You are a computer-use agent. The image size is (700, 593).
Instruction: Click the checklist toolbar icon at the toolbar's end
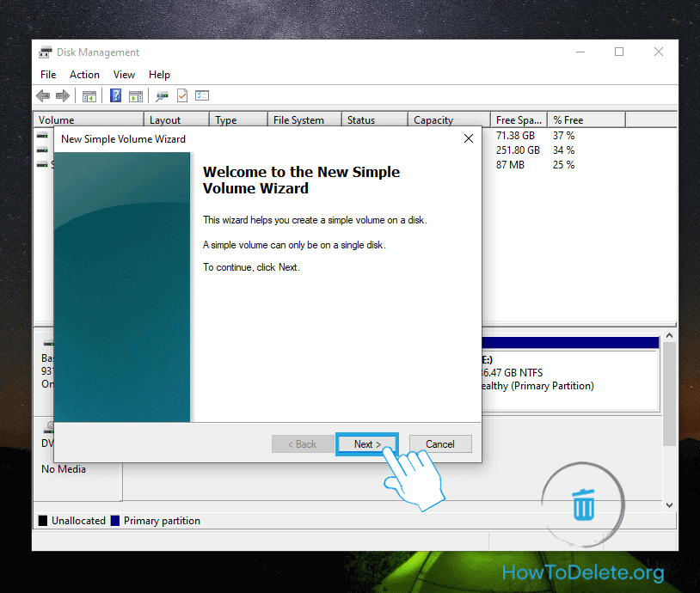(x=202, y=95)
